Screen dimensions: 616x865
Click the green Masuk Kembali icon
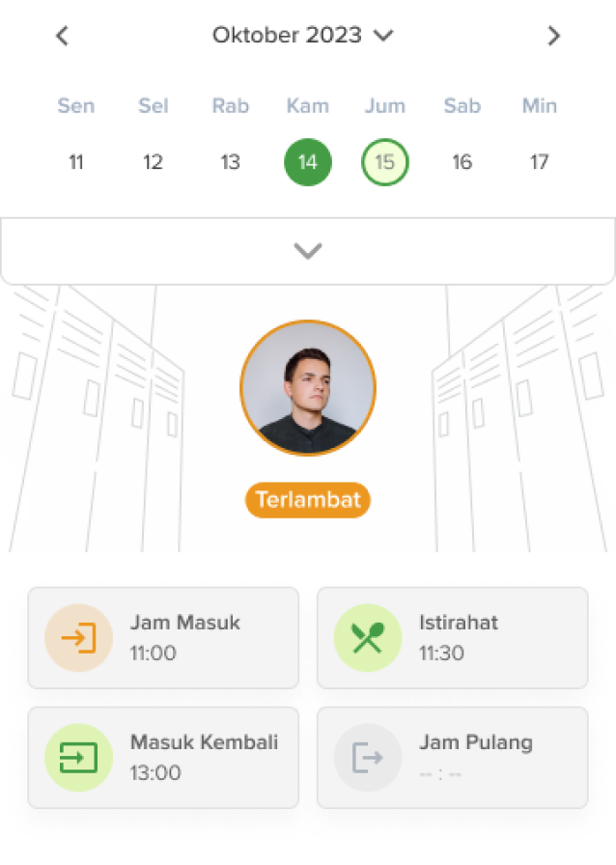tap(79, 758)
